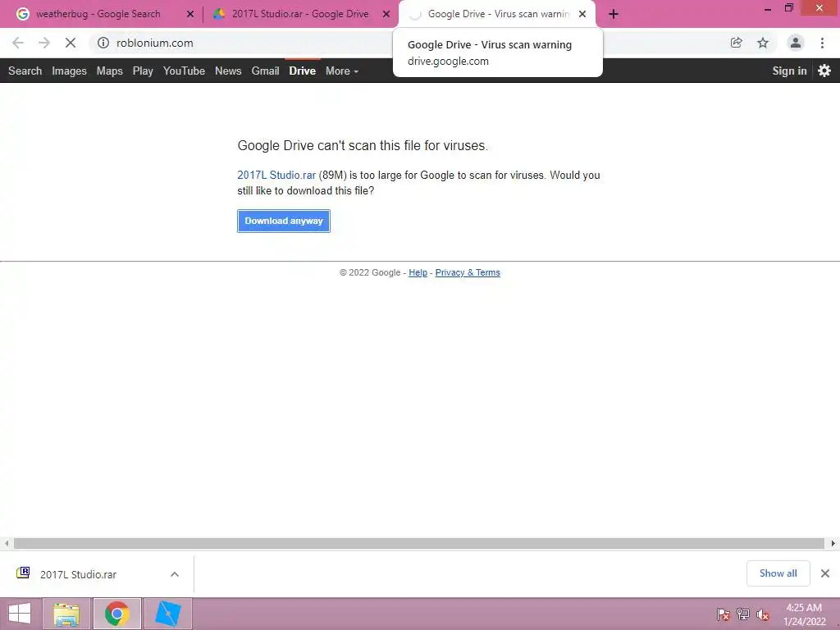Click the scrollbar left arrow

pos(7,543)
